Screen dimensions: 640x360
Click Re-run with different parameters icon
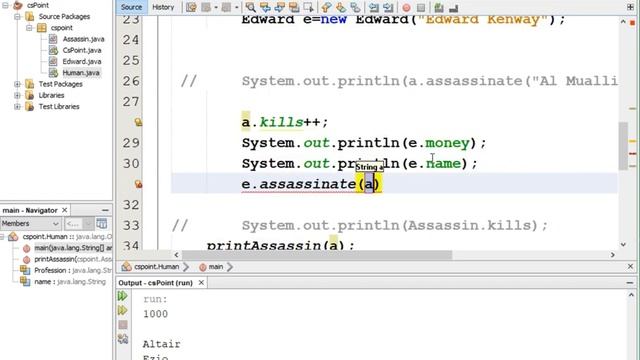[122, 311]
